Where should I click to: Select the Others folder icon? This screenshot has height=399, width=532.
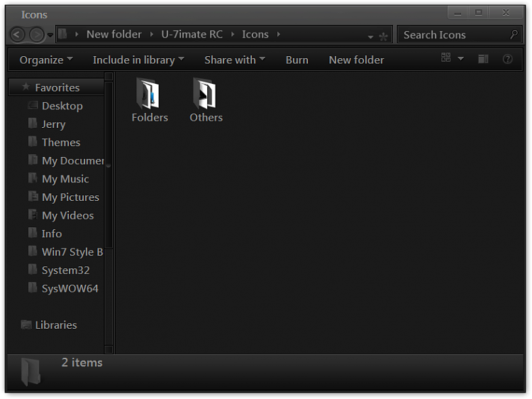(204, 93)
